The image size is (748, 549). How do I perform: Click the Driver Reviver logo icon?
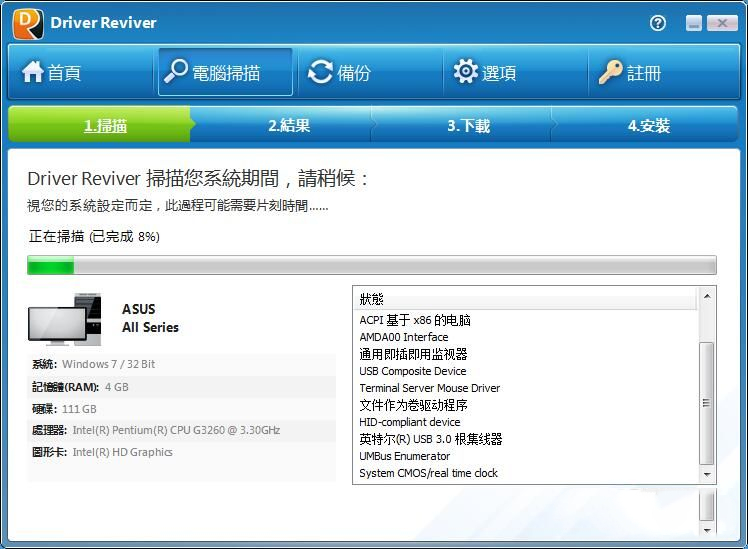coord(28,23)
